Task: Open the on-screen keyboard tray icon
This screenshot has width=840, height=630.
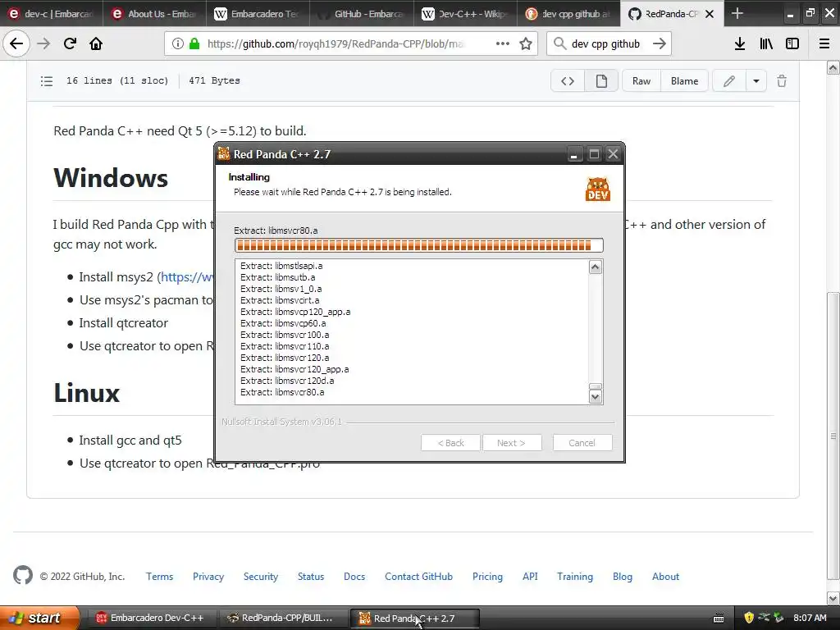Action: [719, 619]
